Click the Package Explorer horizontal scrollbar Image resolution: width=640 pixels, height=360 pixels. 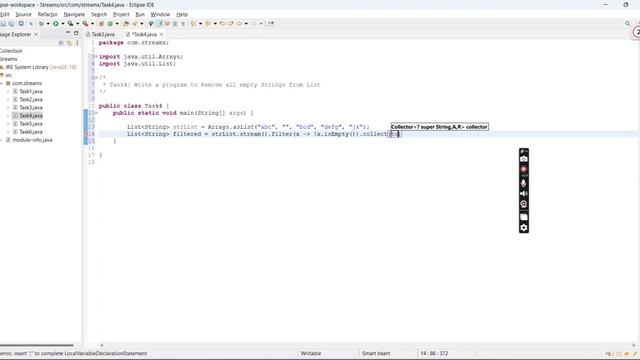pos(37,345)
